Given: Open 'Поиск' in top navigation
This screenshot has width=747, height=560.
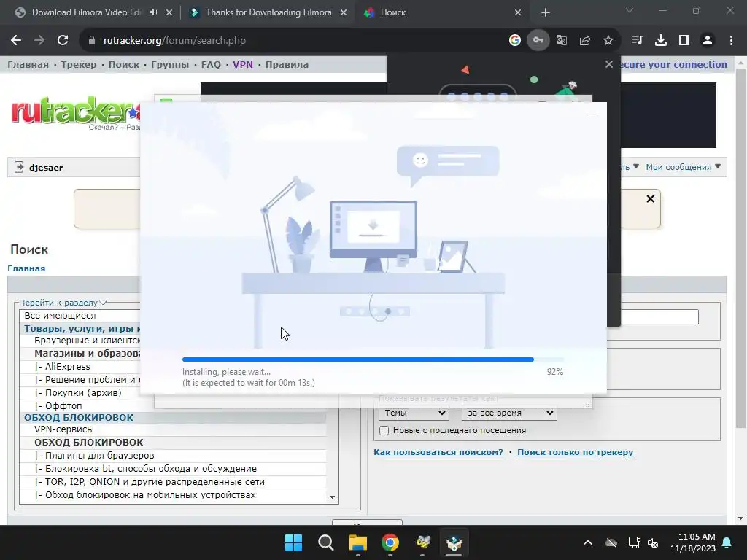Looking at the screenshot, I should pos(124,64).
